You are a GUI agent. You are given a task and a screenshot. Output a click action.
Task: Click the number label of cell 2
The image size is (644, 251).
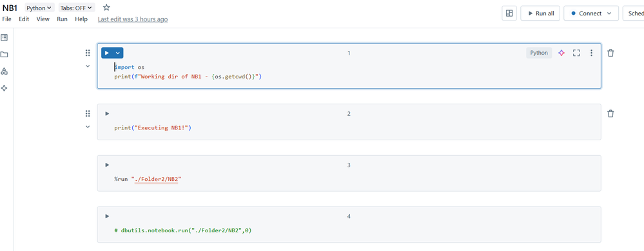(349, 114)
